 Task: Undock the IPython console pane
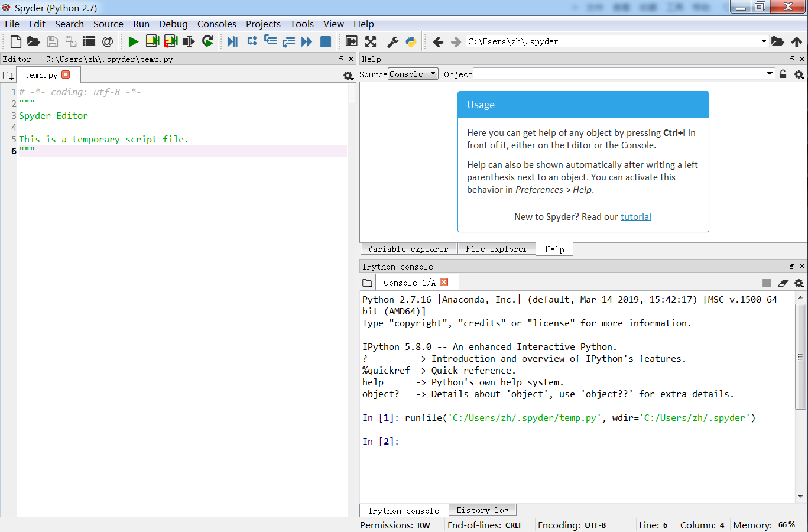pyautogui.click(x=792, y=267)
